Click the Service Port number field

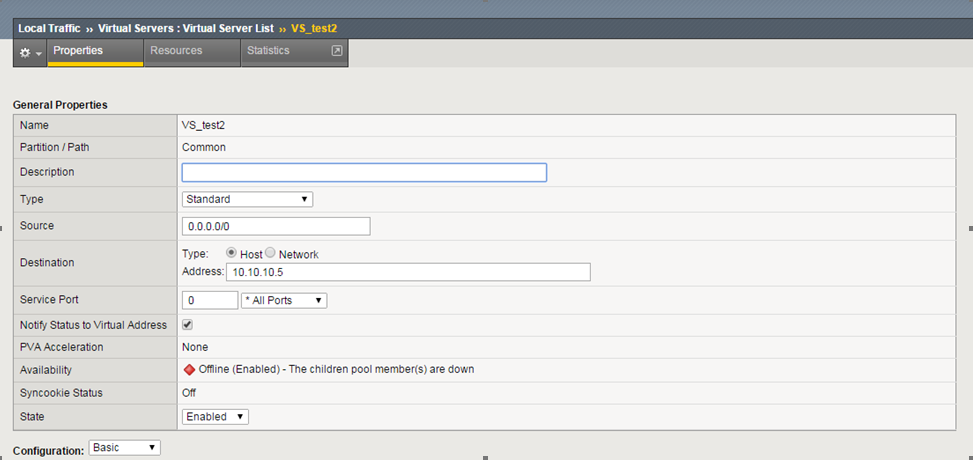(x=208, y=300)
